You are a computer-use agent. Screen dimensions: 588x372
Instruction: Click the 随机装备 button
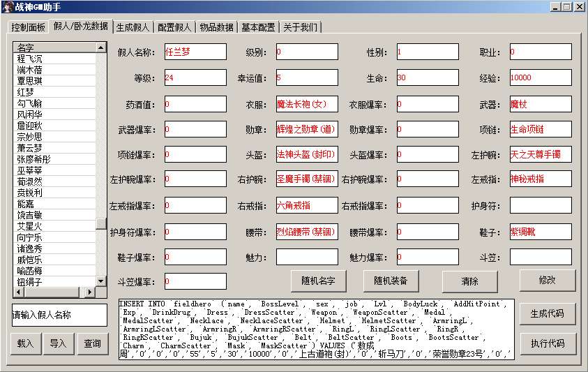(391, 281)
